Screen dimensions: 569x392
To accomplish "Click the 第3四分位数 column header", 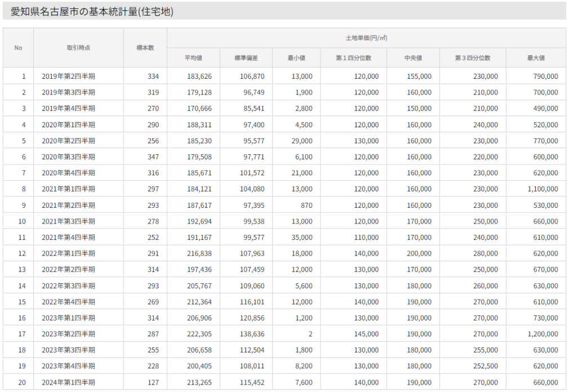I will (473, 58).
